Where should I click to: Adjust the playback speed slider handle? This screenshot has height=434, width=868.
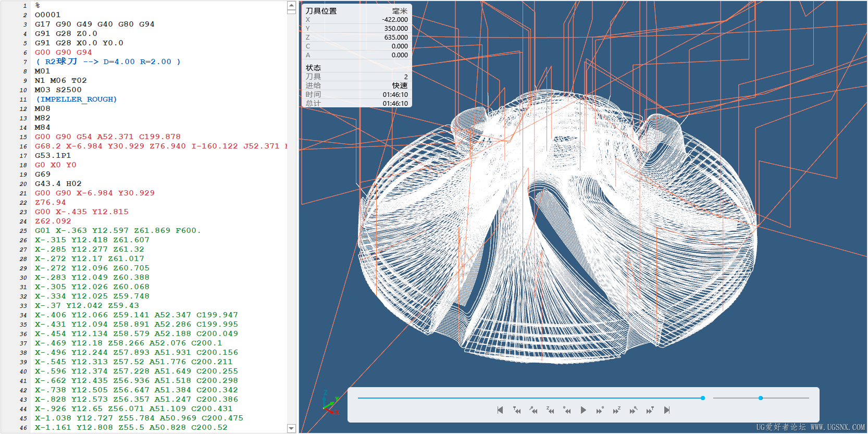point(761,398)
